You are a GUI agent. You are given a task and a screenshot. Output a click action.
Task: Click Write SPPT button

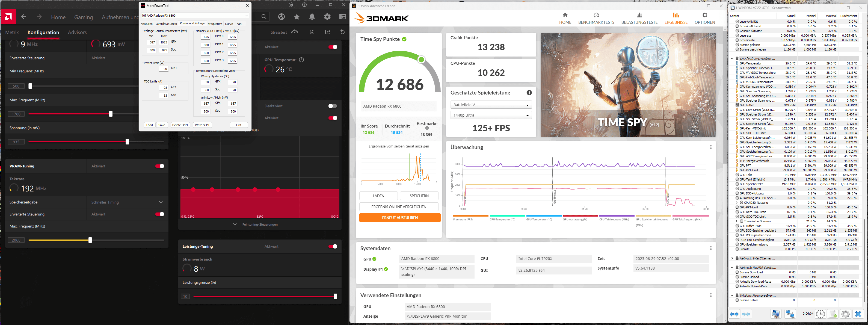(203, 125)
